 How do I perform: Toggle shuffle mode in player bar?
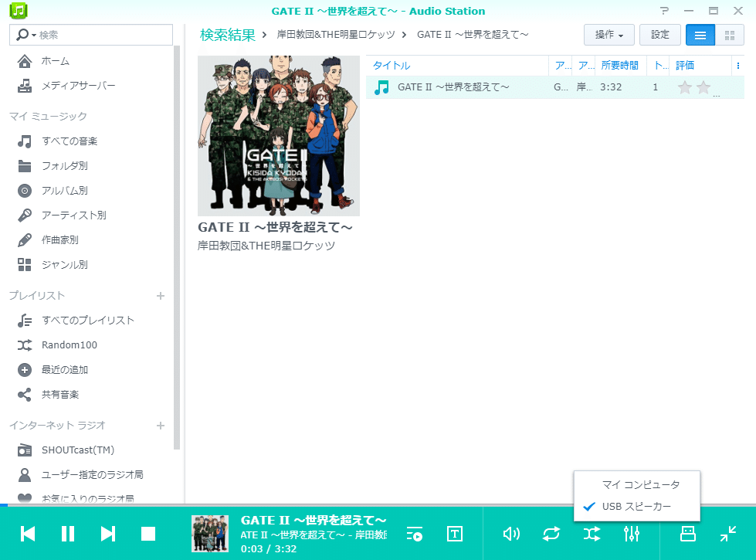click(592, 534)
